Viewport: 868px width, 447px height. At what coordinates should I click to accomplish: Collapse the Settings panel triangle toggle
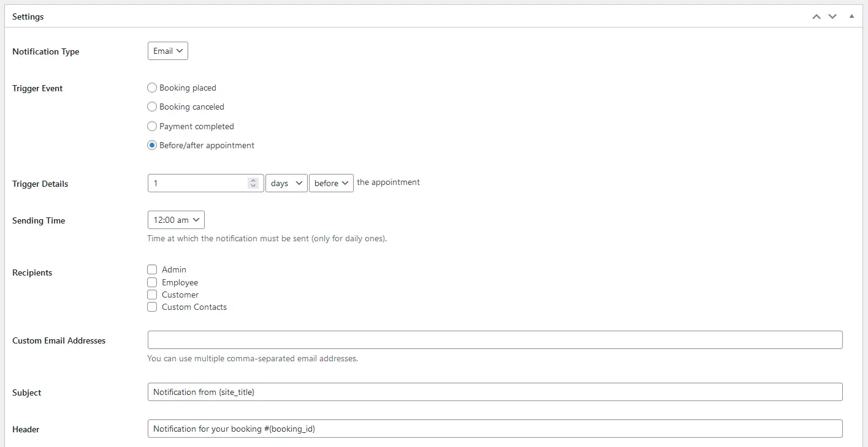point(851,17)
